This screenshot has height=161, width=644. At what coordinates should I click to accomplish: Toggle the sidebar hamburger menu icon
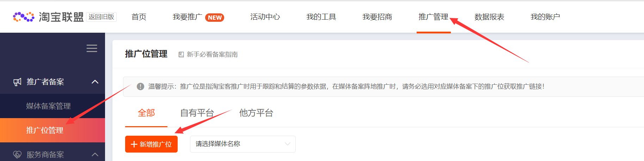(x=92, y=49)
